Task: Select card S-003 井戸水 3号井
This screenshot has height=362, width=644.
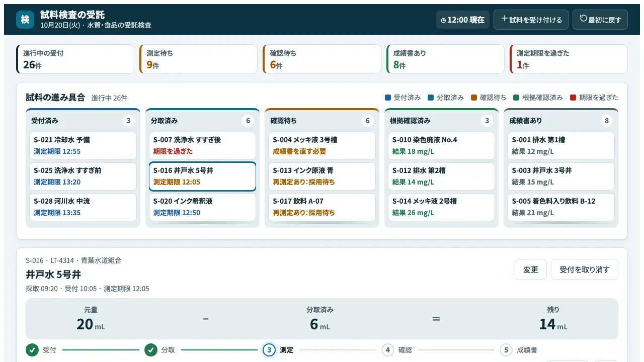Action: click(561, 176)
